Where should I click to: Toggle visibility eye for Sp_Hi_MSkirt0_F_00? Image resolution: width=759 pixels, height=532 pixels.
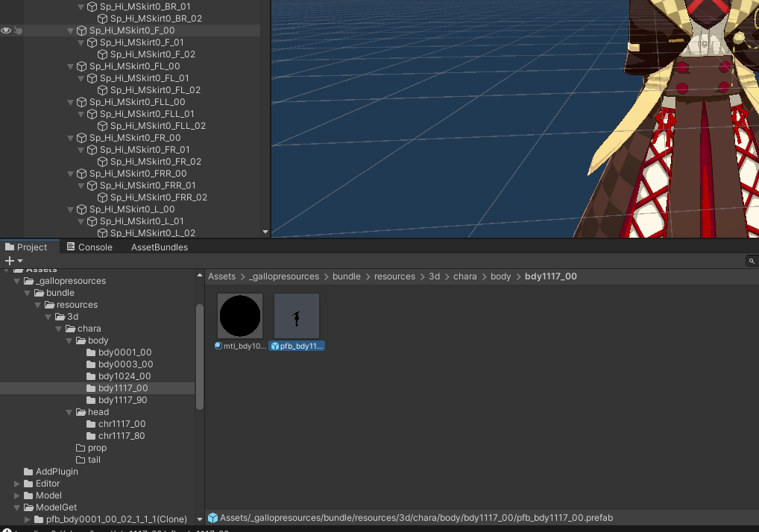[x=6, y=31]
